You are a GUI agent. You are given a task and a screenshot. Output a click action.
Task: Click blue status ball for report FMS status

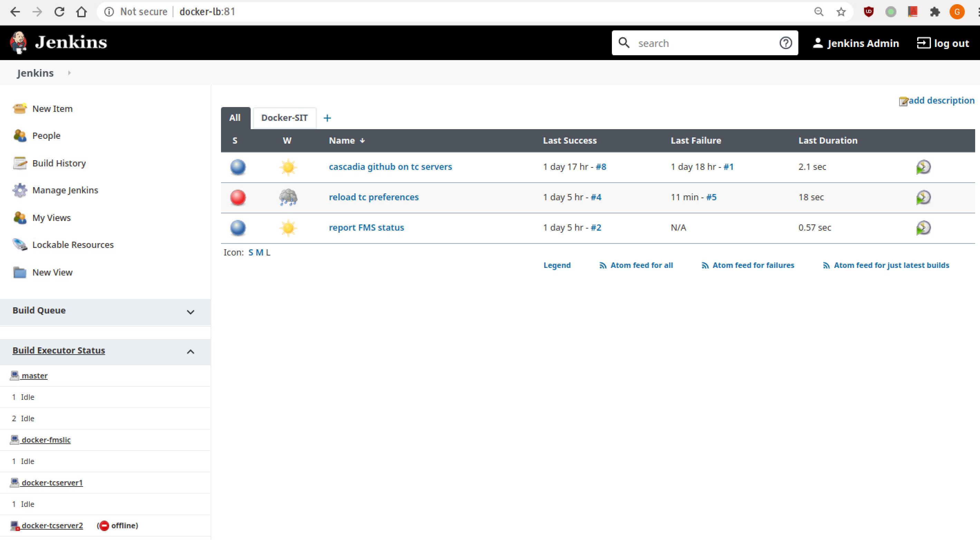click(x=238, y=228)
